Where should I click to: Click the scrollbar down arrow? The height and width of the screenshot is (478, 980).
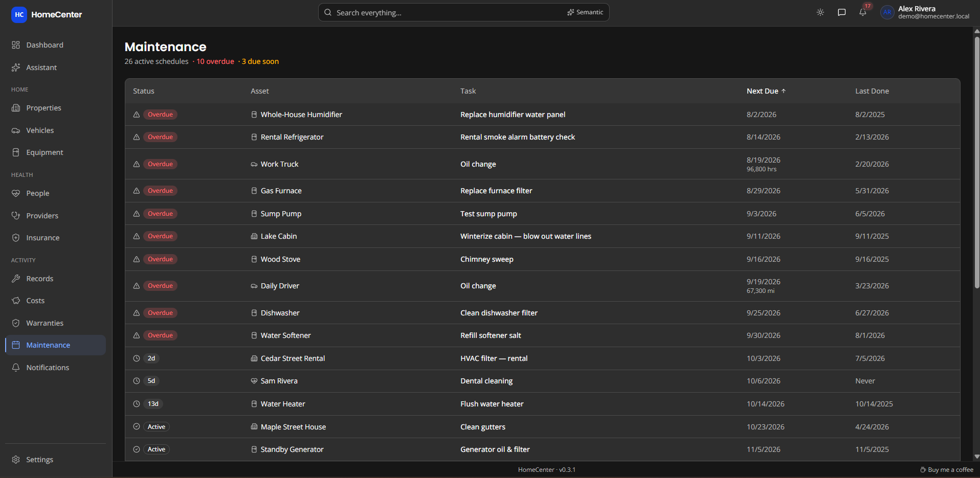pyautogui.click(x=977, y=457)
